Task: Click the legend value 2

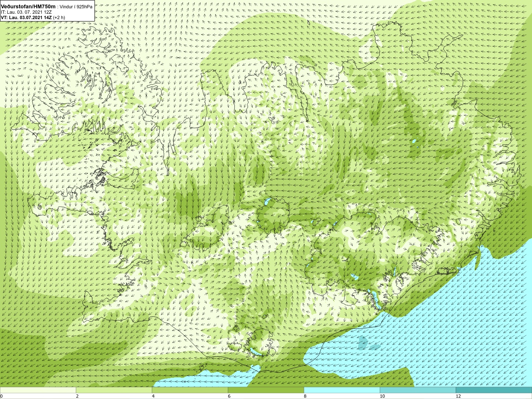Action: point(77,396)
